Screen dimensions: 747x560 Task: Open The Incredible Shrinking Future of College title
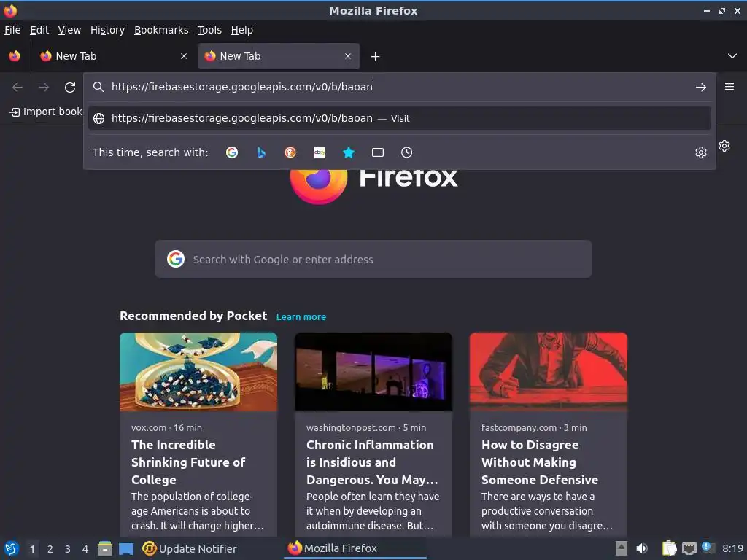pyautogui.click(x=188, y=462)
